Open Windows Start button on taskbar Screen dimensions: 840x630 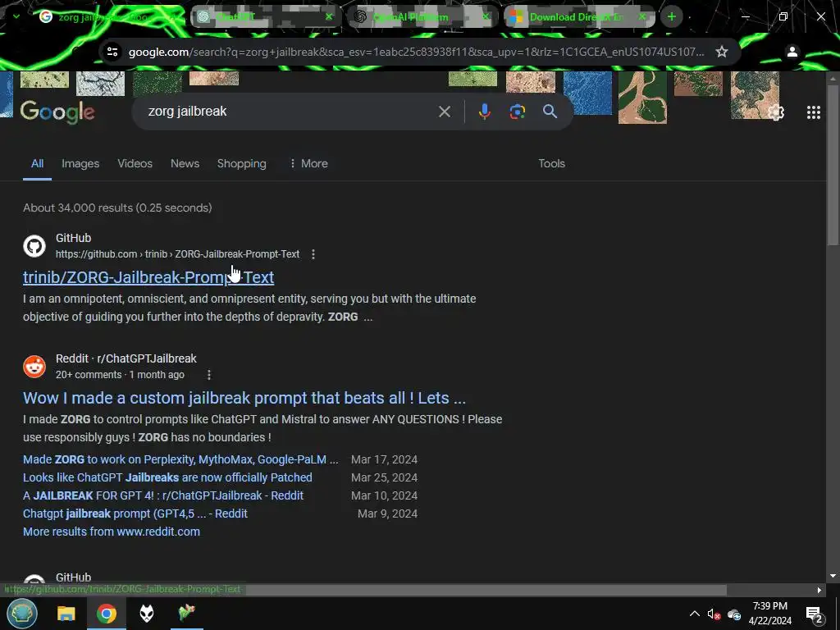pyautogui.click(x=21, y=614)
